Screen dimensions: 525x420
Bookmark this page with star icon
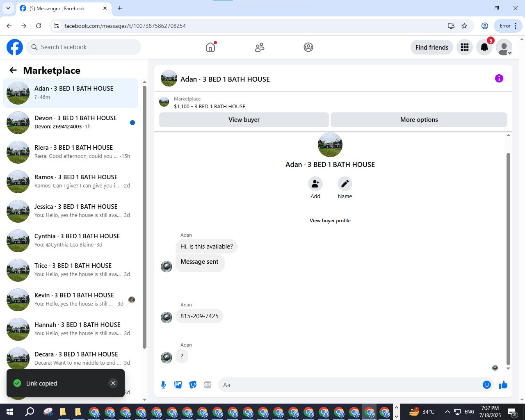pos(464,26)
